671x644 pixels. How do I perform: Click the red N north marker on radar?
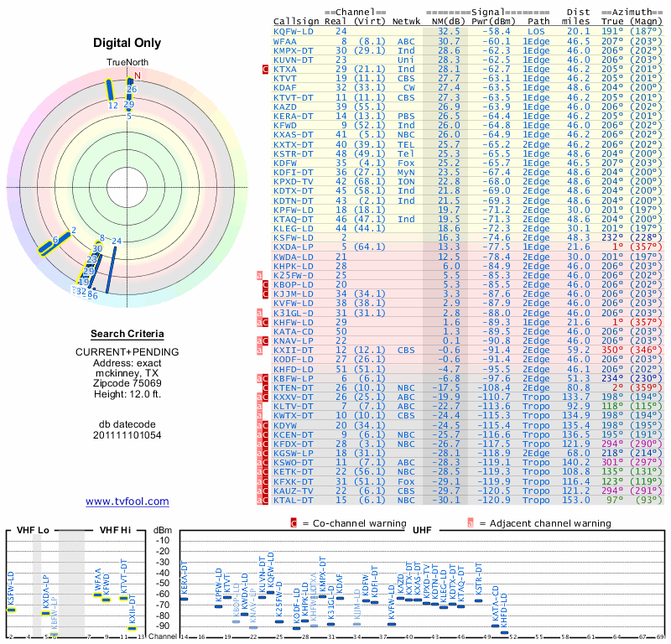tap(138, 75)
